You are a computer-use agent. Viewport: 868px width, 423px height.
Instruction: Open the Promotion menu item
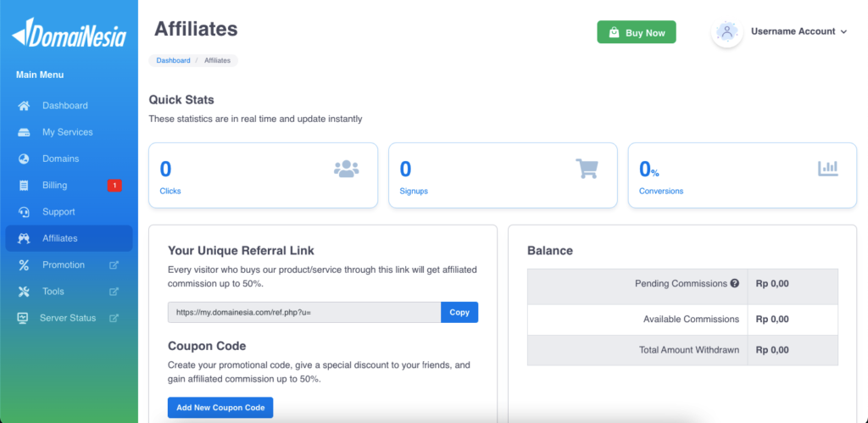tap(70, 265)
